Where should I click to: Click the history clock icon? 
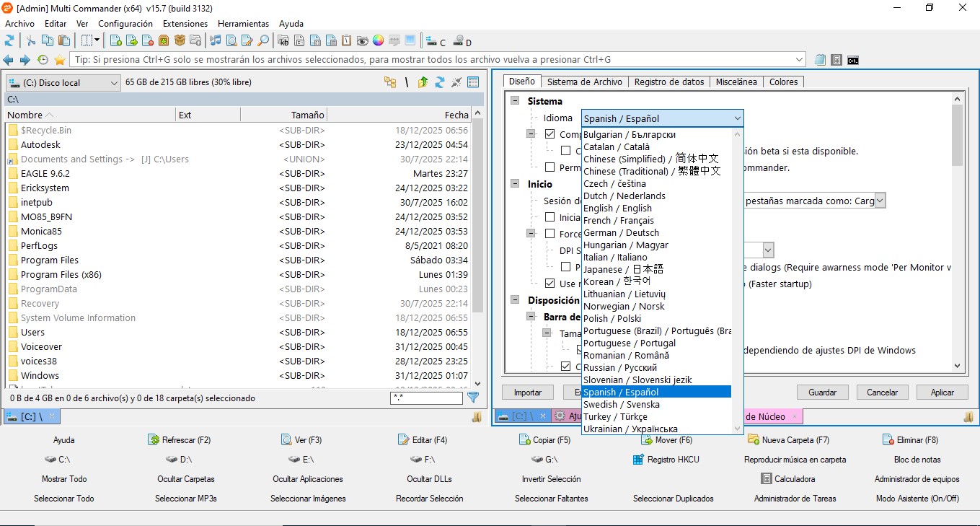(x=43, y=60)
